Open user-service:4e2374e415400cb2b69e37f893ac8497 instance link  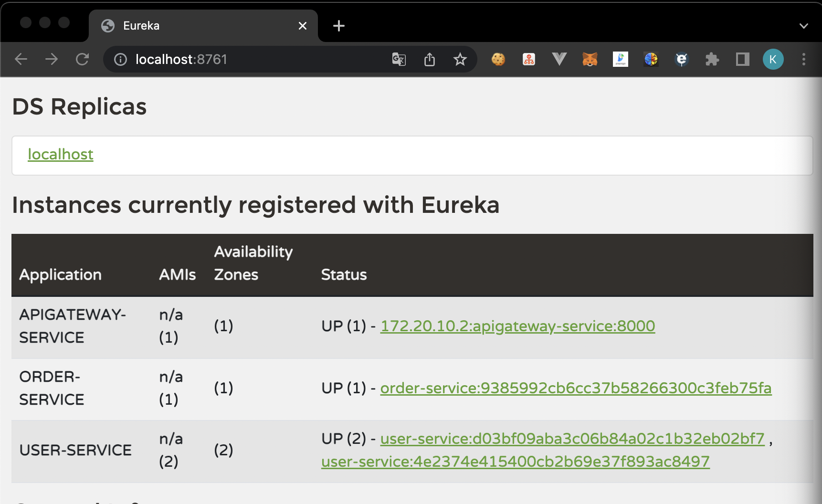tap(516, 462)
